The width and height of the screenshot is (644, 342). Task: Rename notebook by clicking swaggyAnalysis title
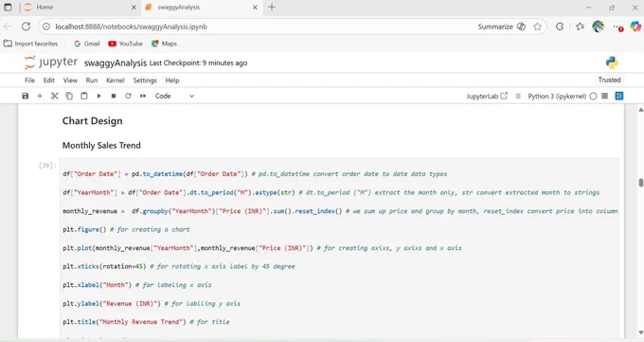116,63
